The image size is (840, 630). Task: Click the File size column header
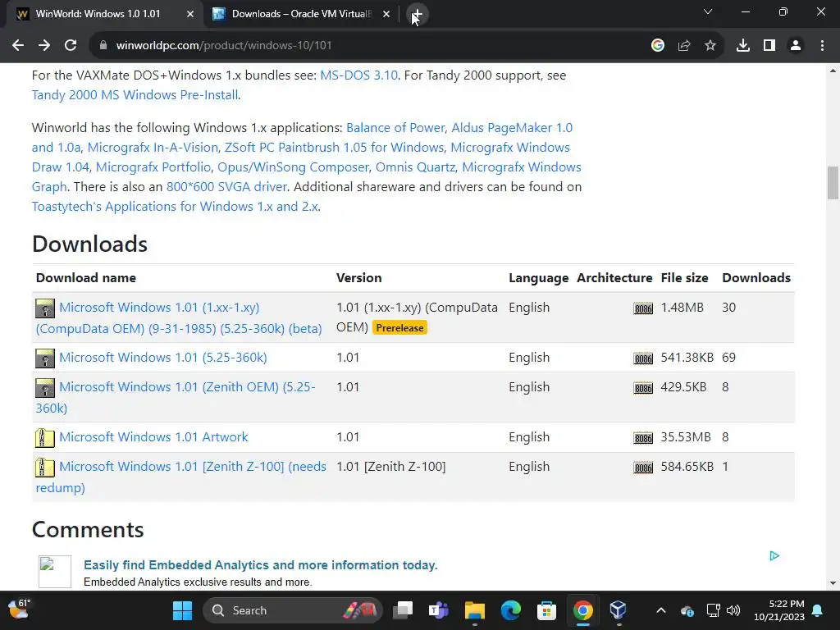coord(684,277)
